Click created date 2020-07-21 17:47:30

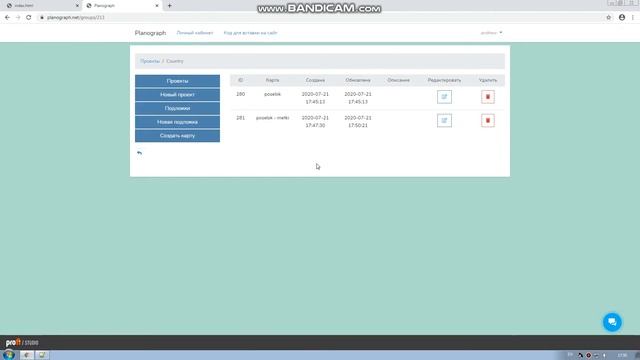(x=315, y=122)
